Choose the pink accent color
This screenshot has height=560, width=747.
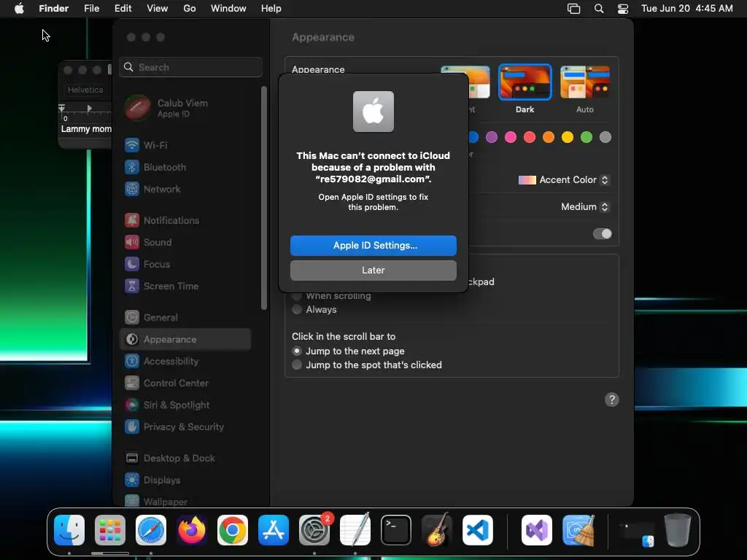[x=511, y=138]
